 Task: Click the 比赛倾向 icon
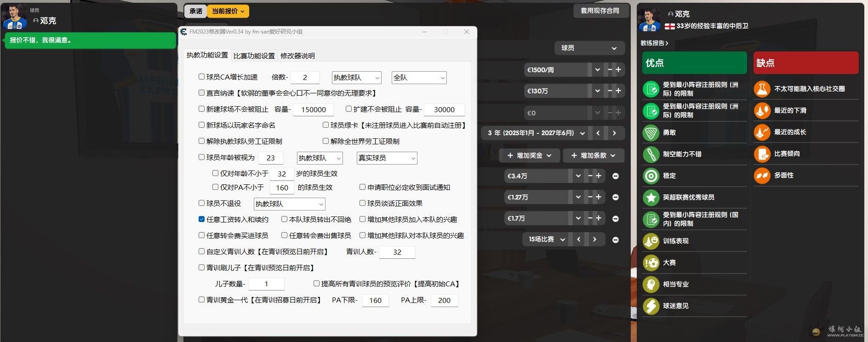tap(762, 154)
